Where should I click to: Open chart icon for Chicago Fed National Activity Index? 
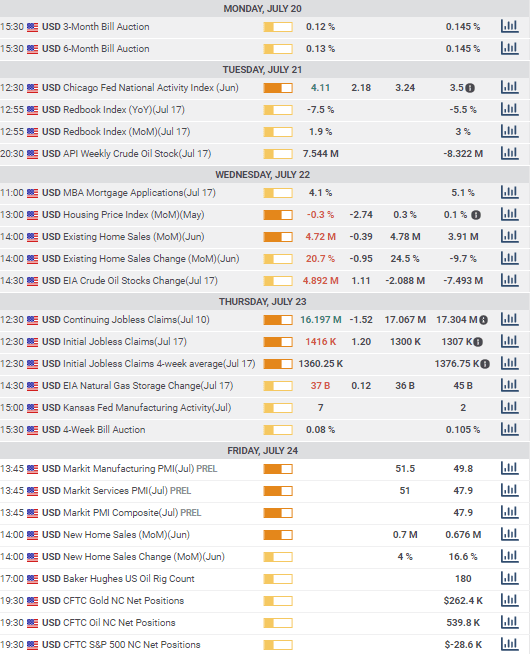(x=509, y=88)
